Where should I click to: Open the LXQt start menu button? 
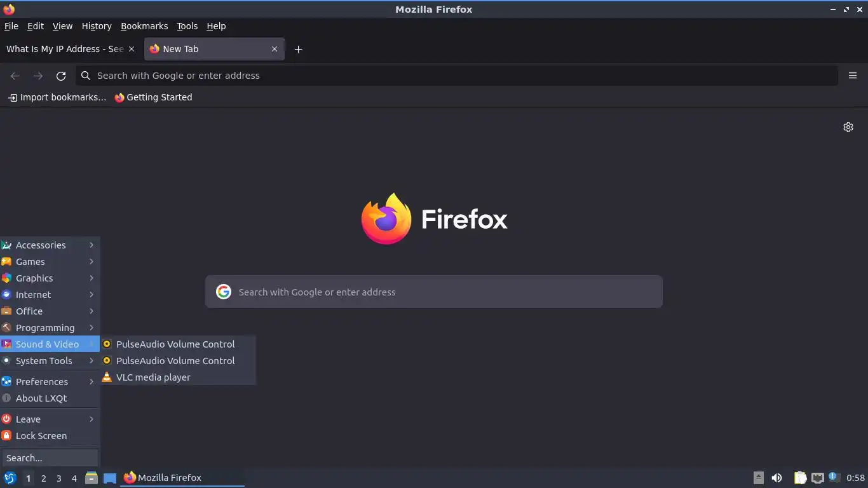click(10, 478)
